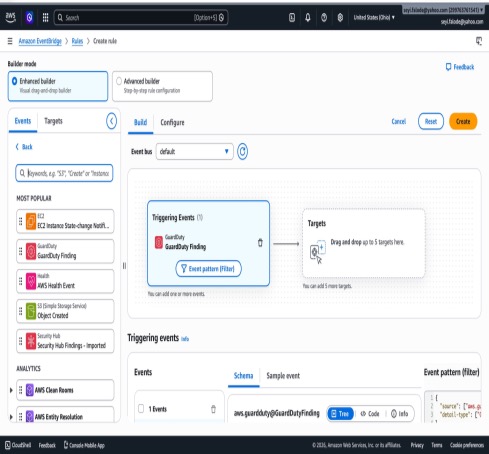Refresh the event bus list
Image resolution: width=489 pixels, height=454 pixels.
point(242,152)
